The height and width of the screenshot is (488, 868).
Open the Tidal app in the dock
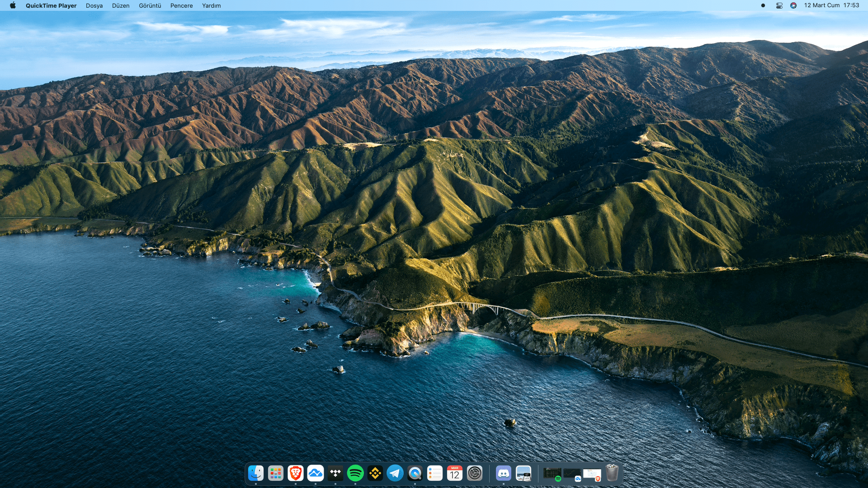click(335, 473)
